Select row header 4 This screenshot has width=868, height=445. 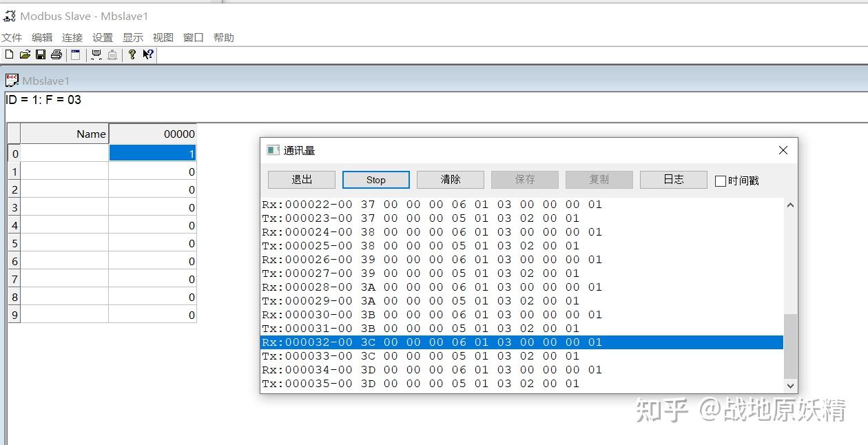pyautogui.click(x=14, y=225)
